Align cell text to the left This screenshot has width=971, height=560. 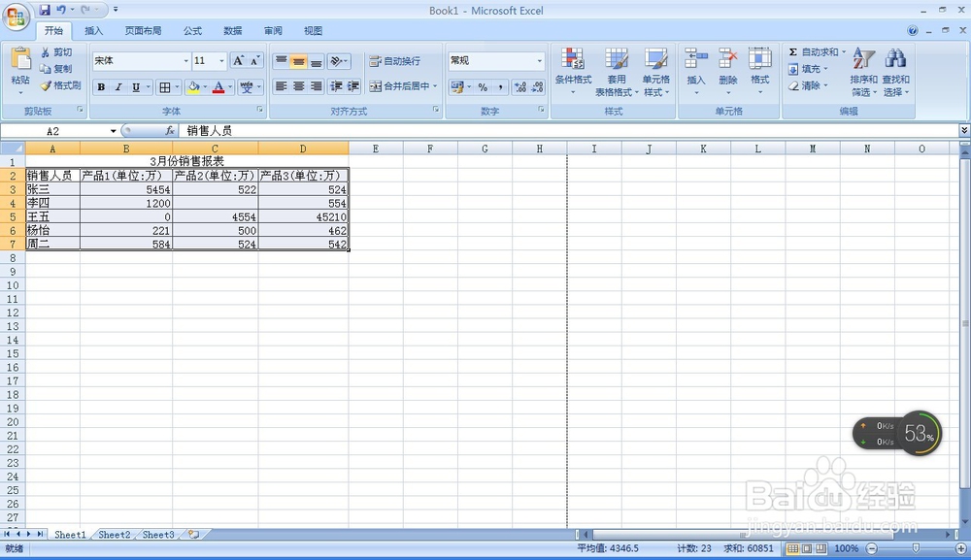tap(282, 86)
